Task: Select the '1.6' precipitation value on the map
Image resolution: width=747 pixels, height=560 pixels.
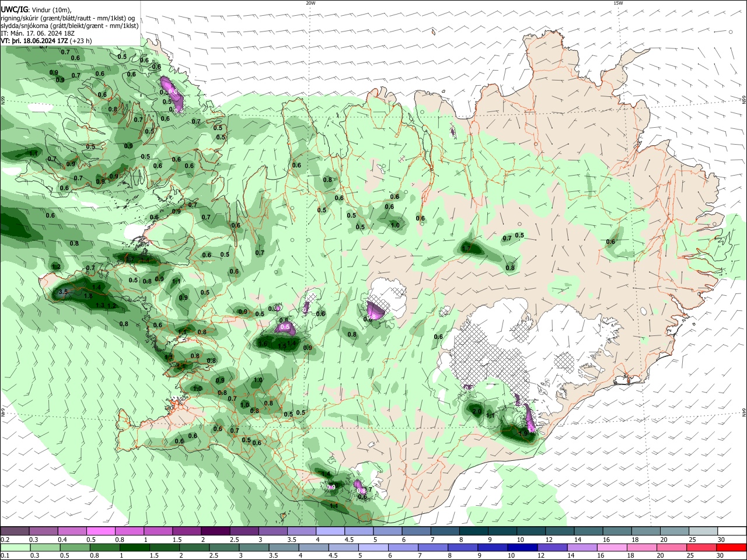Action: [x=263, y=344]
